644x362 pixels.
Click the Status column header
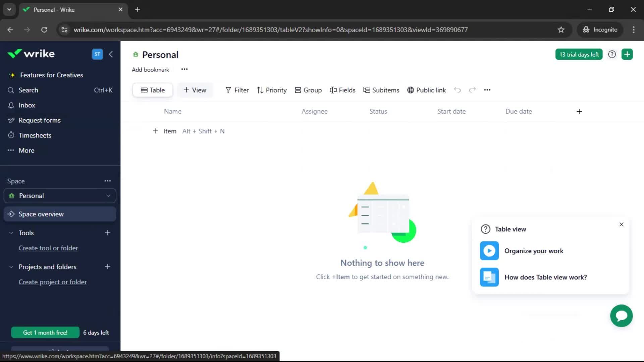(x=378, y=111)
